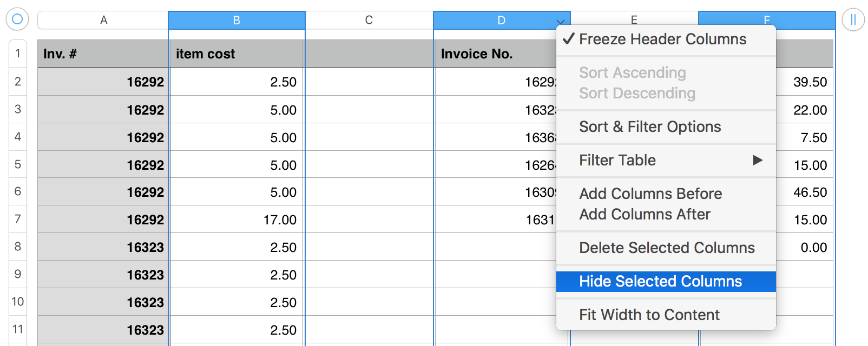
Task: Select 16323 cell in row 8
Action: (x=103, y=247)
